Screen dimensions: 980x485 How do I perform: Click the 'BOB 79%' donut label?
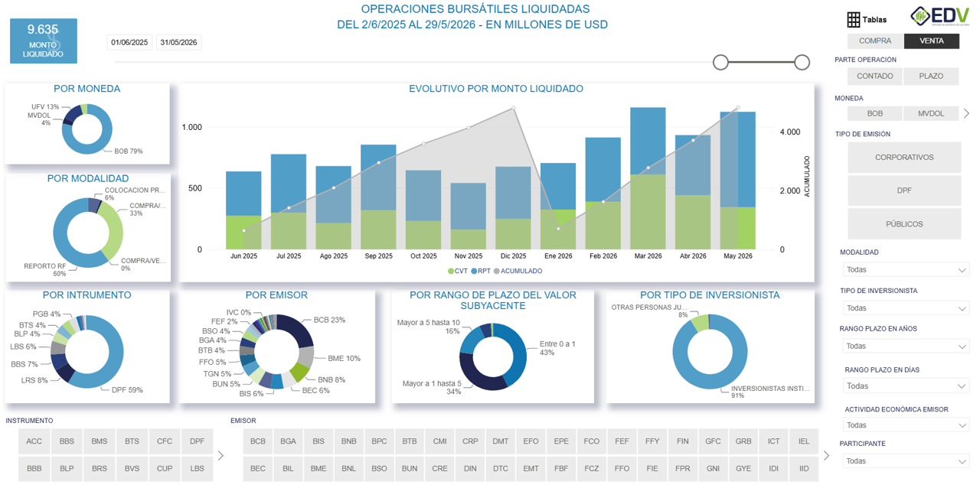[x=129, y=151]
